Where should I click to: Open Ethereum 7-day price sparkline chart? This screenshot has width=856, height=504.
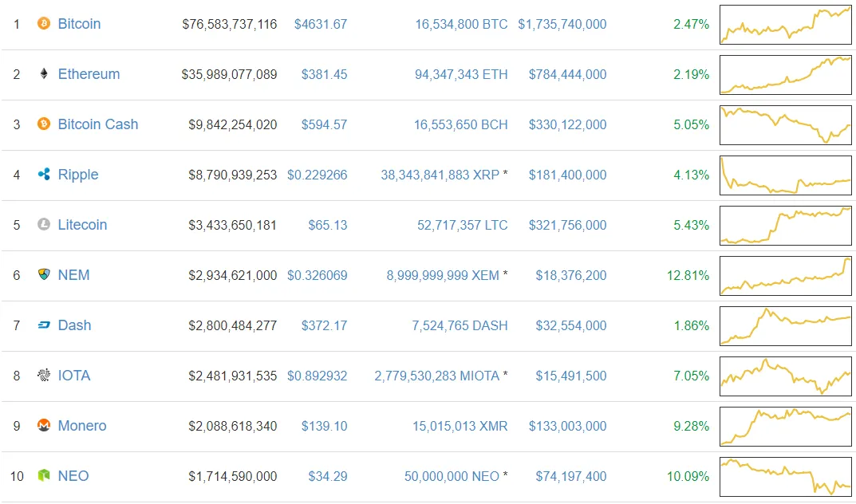tap(786, 75)
